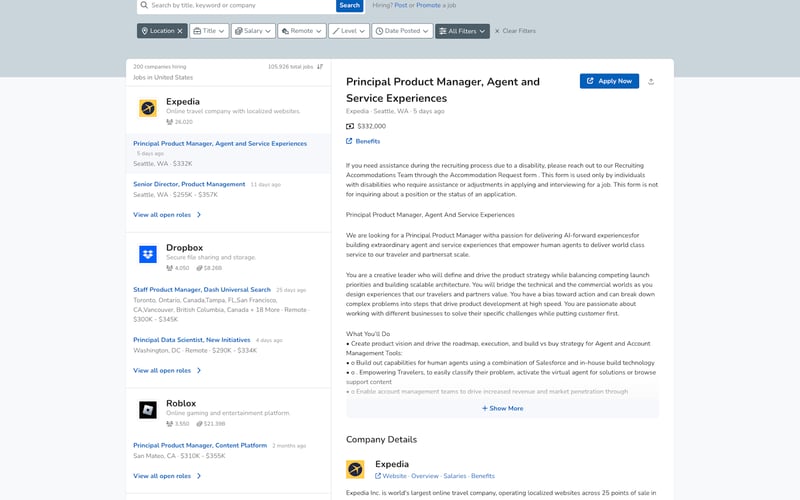The width and height of the screenshot is (800, 500).
Task: Open Expedia Salaries link
Action: click(455, 476)
